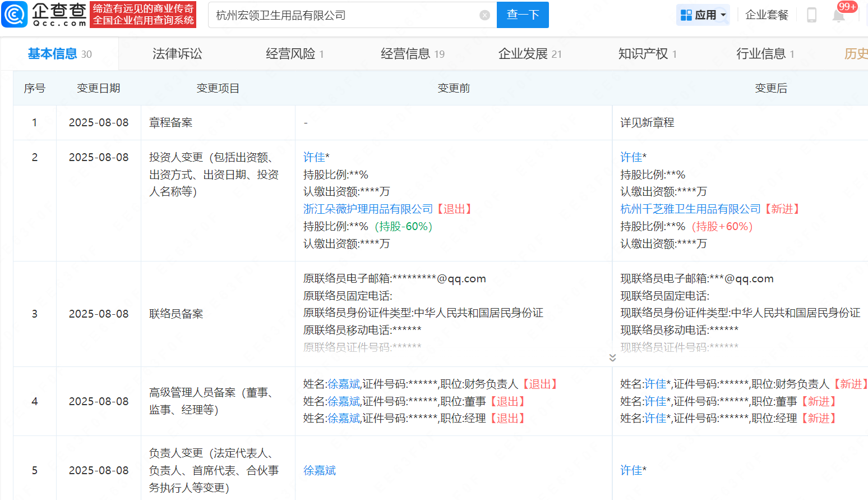Click the 变更项目 column header
Screen dimensions: 868x500
pos(218,89)
